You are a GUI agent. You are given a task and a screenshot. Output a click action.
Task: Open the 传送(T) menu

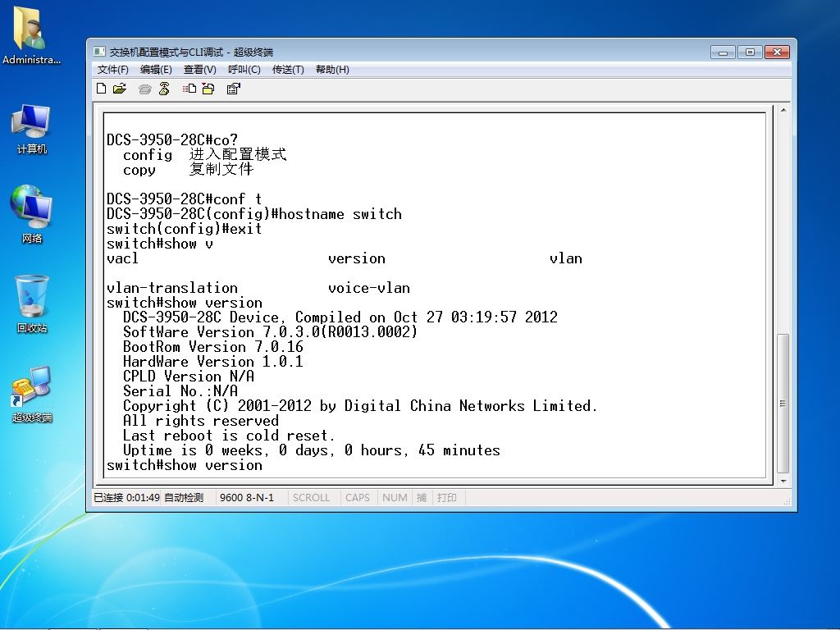click(288, 70)
